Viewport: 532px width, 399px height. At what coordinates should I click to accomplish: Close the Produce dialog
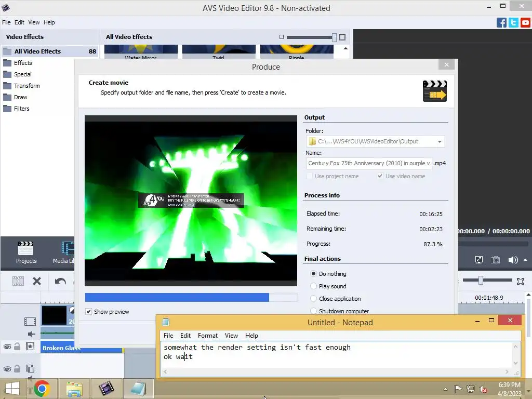[446, 64]
